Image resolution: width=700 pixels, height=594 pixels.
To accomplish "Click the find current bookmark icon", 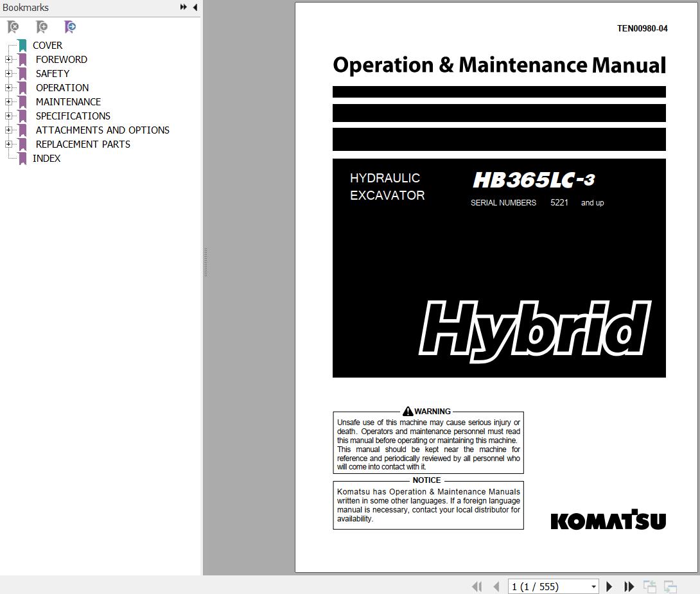I will [70, 27].
